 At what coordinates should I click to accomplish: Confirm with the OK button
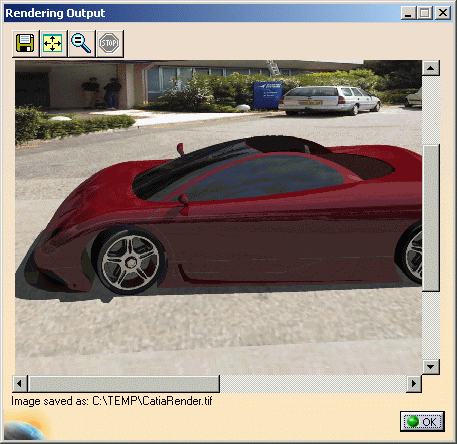click(x=422, y=422)
